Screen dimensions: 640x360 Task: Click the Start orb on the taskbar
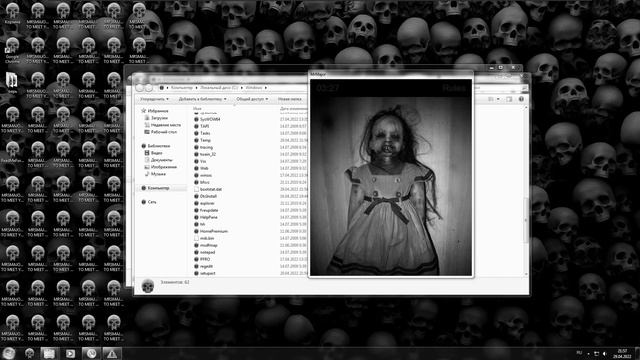(9, 353)
